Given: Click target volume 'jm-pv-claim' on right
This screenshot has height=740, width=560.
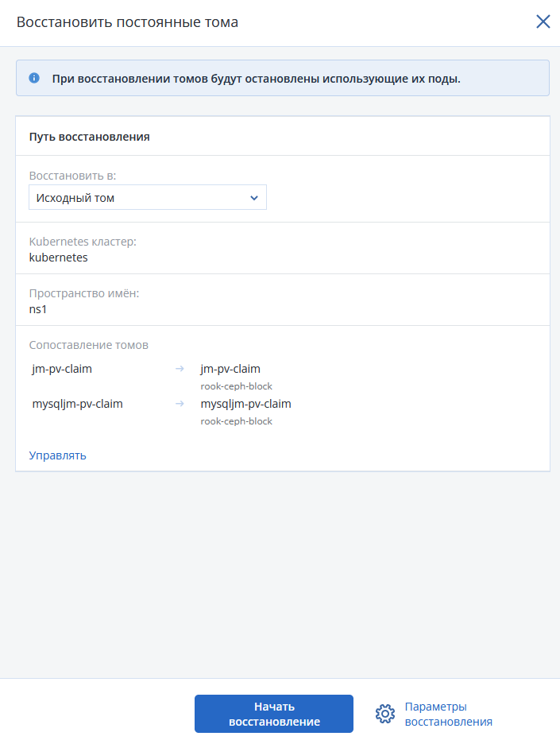Looking at the screenshot, I should (230, 369).
